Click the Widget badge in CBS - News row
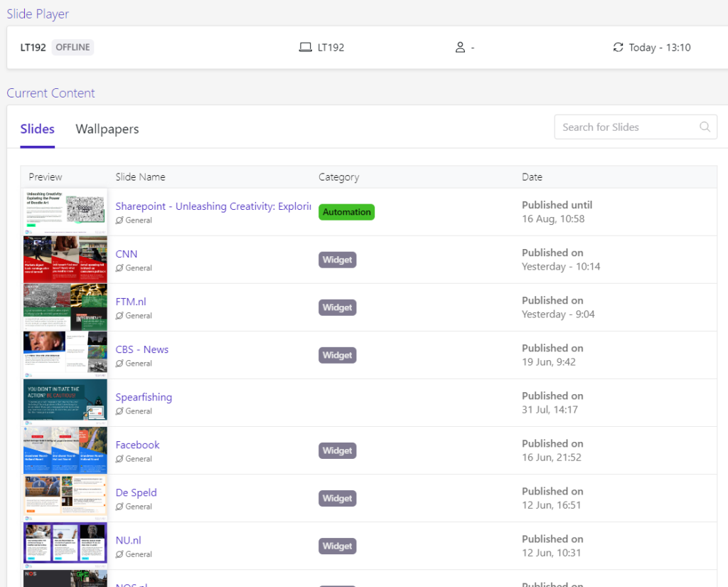Screen dimensions: 728x587 (x=338, y=355)
